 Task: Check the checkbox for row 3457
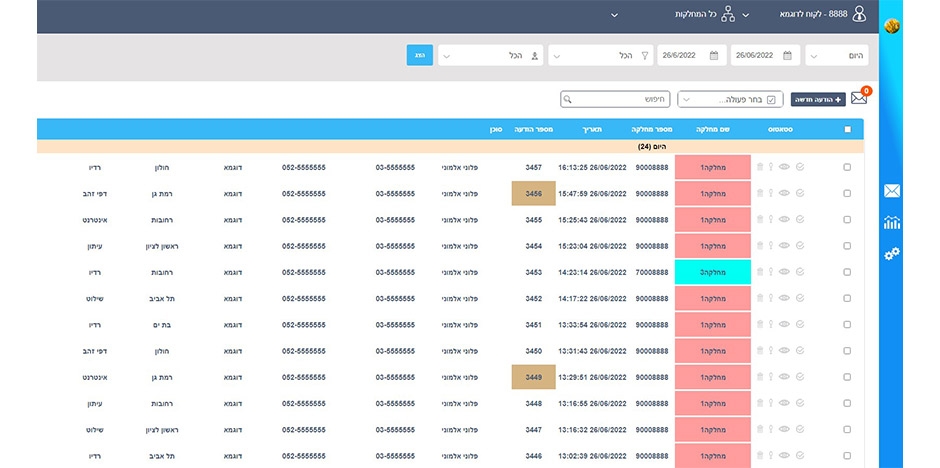(x=847, y=167)
